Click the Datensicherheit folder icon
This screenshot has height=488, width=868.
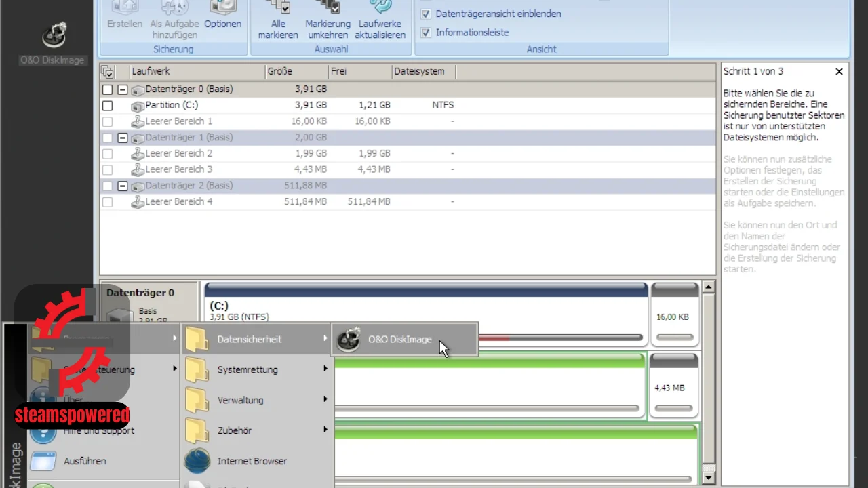tap(197, 339)
